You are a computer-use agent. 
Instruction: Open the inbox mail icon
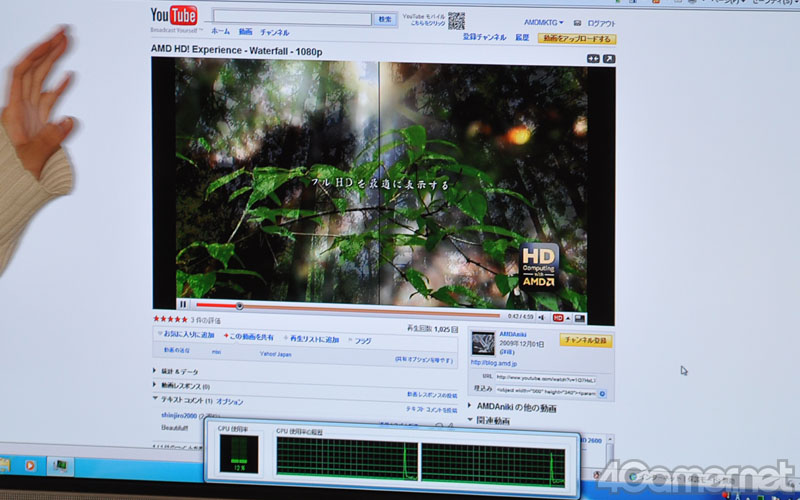577,23
